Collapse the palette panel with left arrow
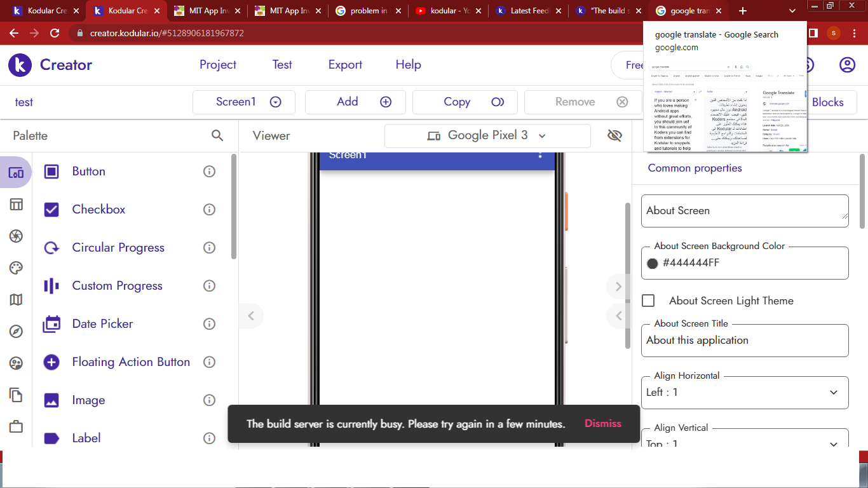868x488 pixels. [x=251, y=316]
